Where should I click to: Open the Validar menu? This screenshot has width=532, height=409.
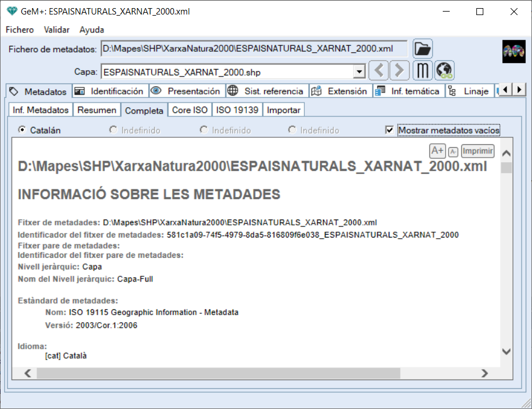tap(56, 30)
